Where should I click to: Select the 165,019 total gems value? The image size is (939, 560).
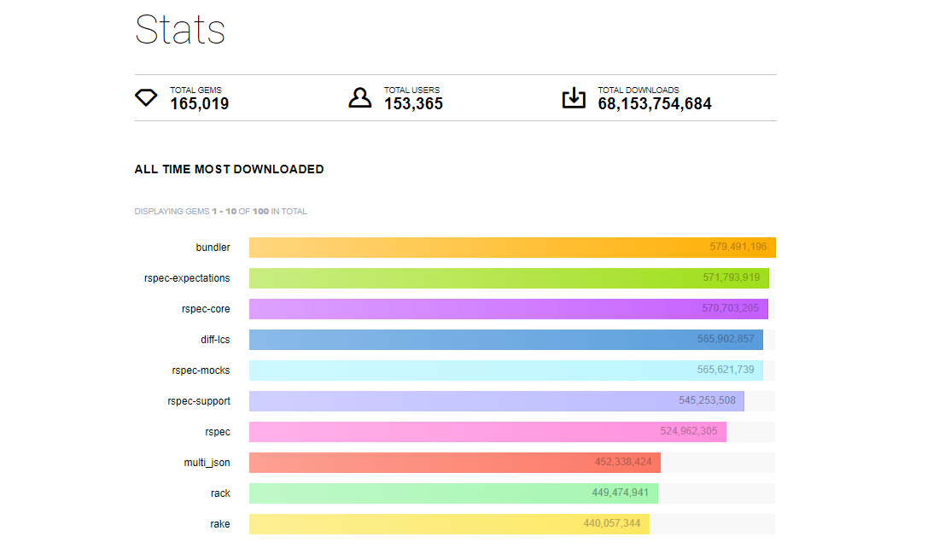tap(200, 104)
